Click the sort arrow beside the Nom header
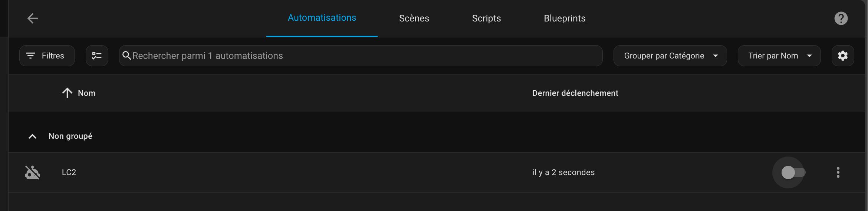Screen dimensions: 868x211 67,93
